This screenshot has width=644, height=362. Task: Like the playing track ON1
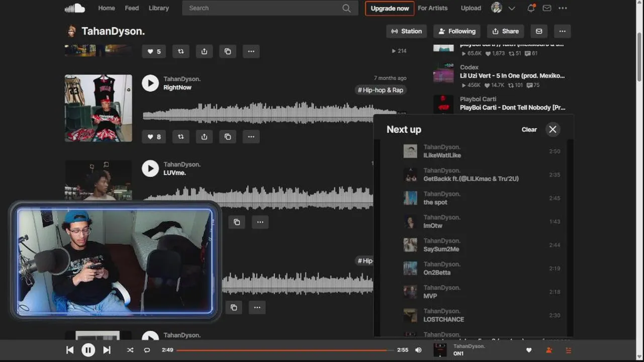click(529, 350)
